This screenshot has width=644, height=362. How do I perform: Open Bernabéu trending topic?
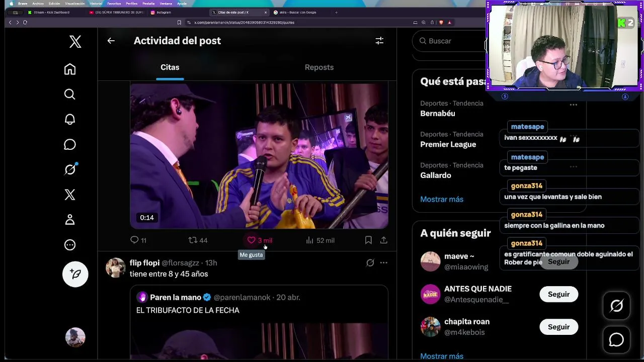point(438,114)
